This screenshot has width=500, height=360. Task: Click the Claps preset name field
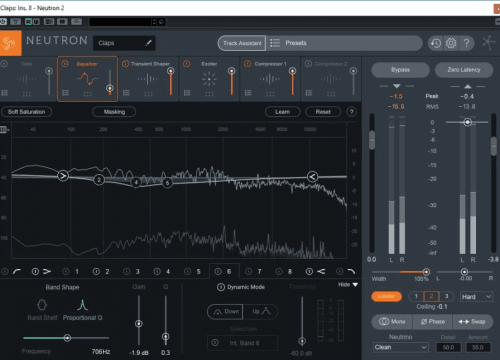(124, 43)
